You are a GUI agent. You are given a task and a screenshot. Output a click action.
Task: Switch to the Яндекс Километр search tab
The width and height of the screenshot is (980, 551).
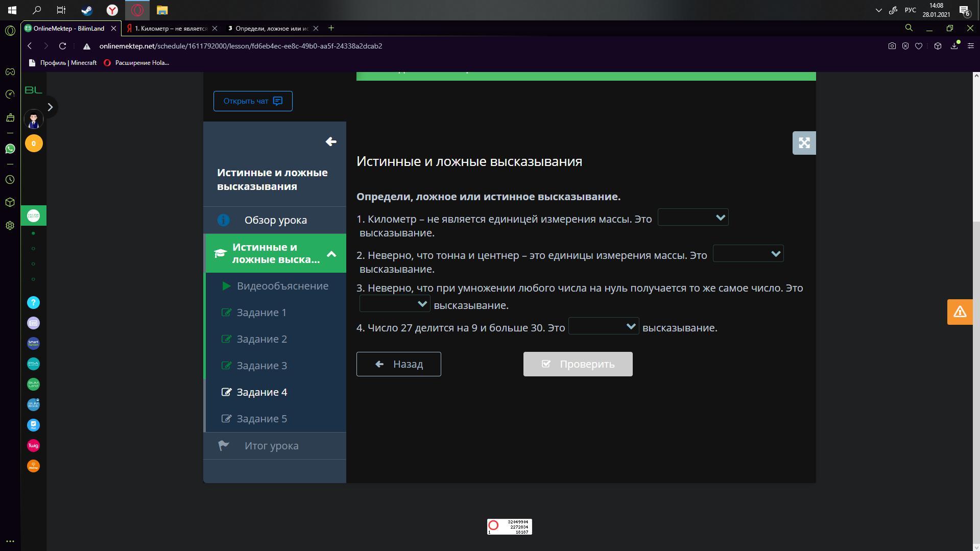pos(171,29)
